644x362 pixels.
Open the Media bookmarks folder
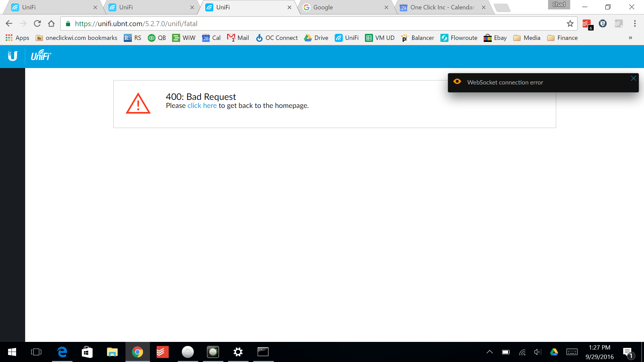[527, 38]
